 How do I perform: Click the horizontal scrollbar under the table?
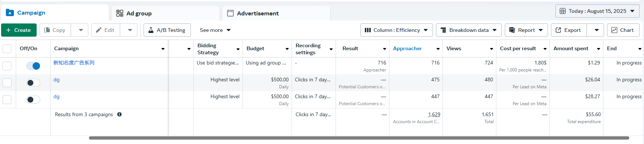tap(359, 138)
